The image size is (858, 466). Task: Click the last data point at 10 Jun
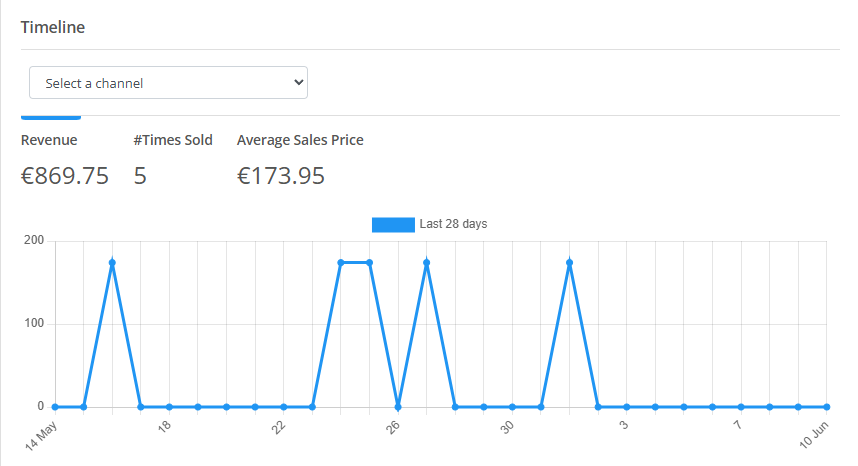coord(827,407)
